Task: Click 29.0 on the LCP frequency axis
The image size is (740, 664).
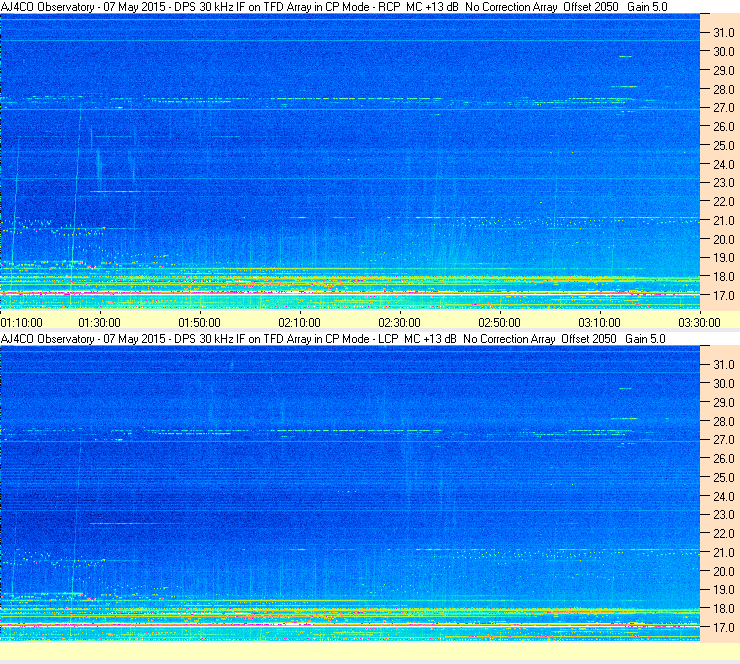Action: (x=724, y=402)
